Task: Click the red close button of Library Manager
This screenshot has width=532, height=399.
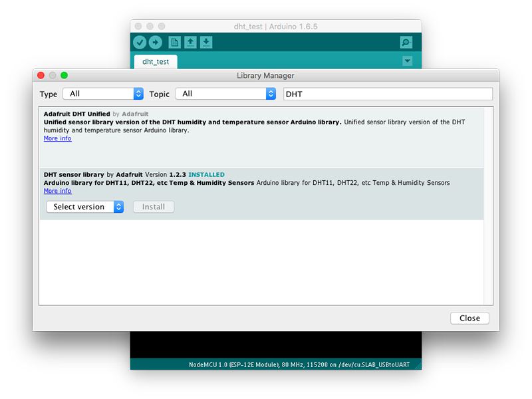Action: click(41, 76)
